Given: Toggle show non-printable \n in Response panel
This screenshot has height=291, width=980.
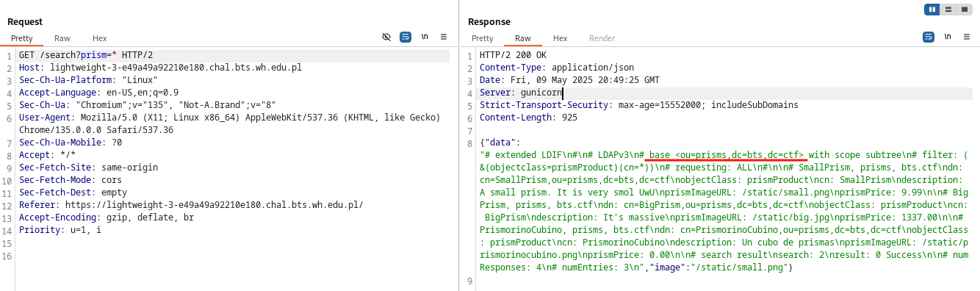Looking at the screenshot, I should pyautogui.click(x=948, y=37).
